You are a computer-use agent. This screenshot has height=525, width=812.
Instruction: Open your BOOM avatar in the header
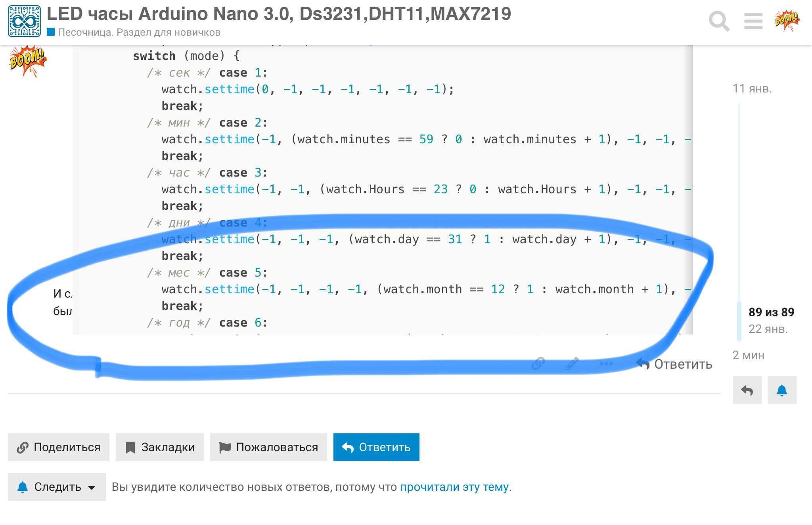[786, 19]
